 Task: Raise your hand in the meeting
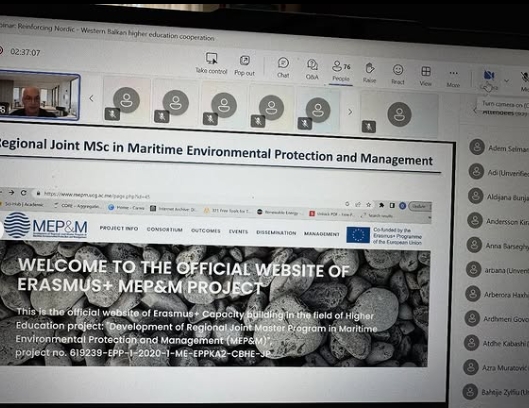coord(369,72)
